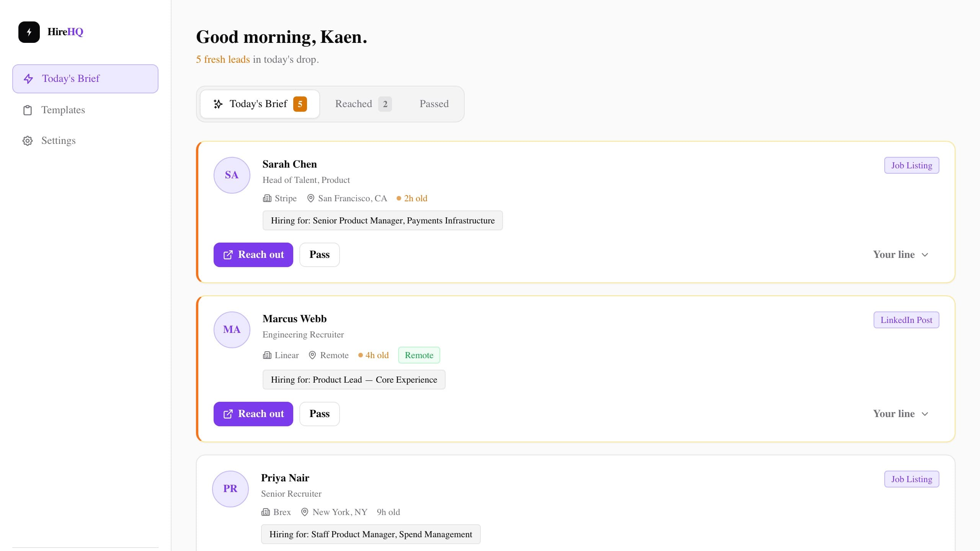
Task: Click 'Head of Talent, Product' subtitle
Action: 306,180
